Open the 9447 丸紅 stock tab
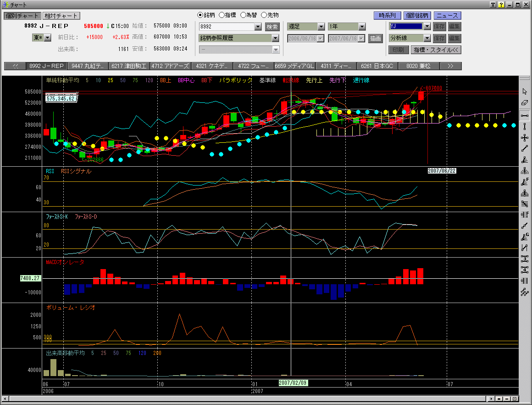This screenshot has width=532, height=405. (x=89, y=66)
